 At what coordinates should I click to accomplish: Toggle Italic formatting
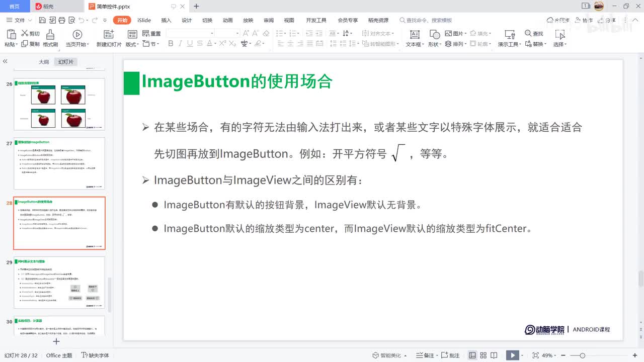(181, 44)
